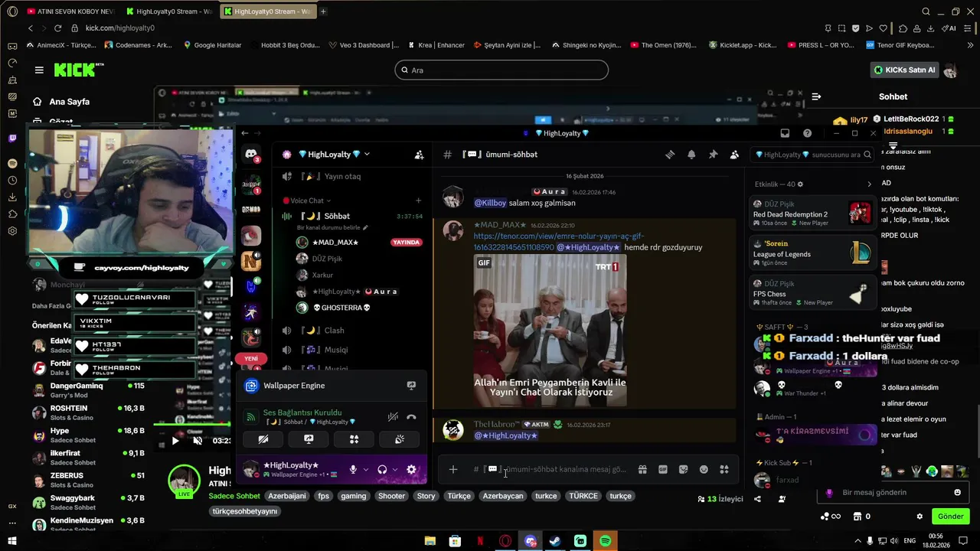The width and height of the screenshot is (980, 551).
Task: Open sticker picker in Discord message bar
Action: (683, 469)
